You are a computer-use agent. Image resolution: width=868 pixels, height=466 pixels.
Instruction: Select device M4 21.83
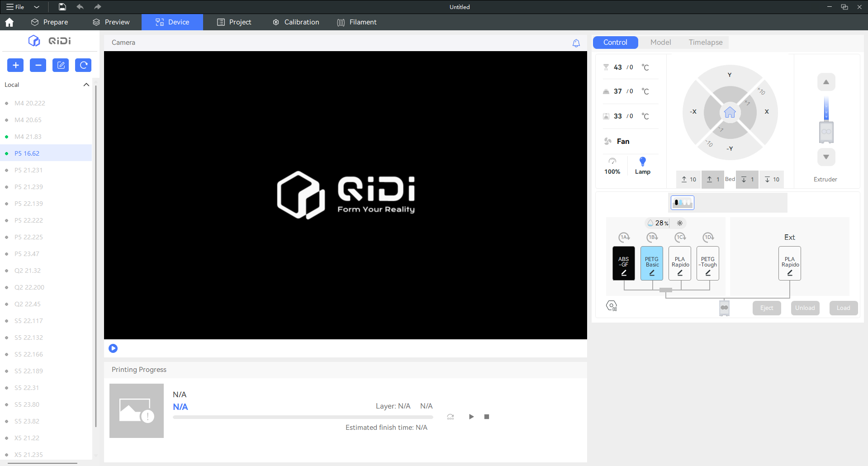pyautogui.click(x=46, y=137)
